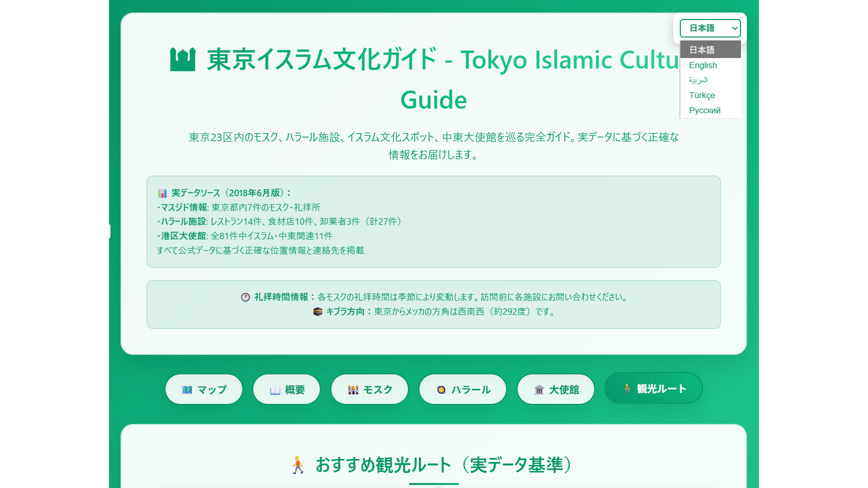Viewport: 868px width, 488px height.
Task: Click the building icon on 大使館 button
Action: (x=539, y=390)
